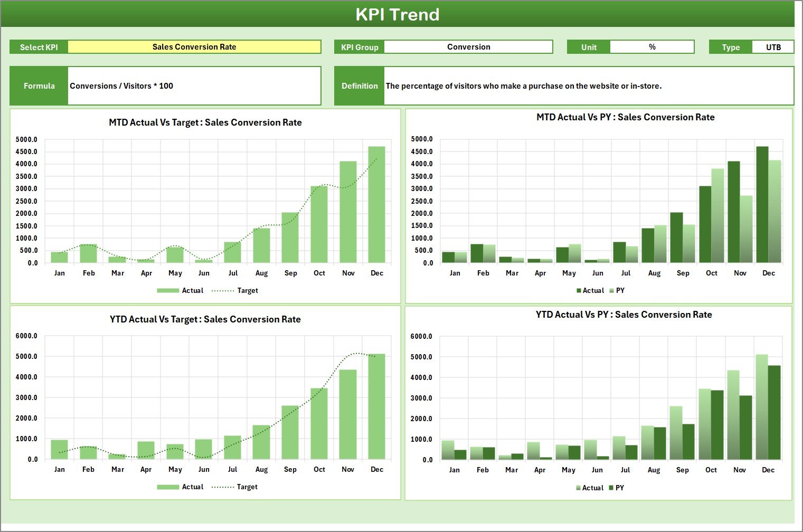This screenshot has height=532, width=803.
Task: Select the 'MTD Actual Vs Target' chart title
Action: pyautogui.click(x=205, y=122)
